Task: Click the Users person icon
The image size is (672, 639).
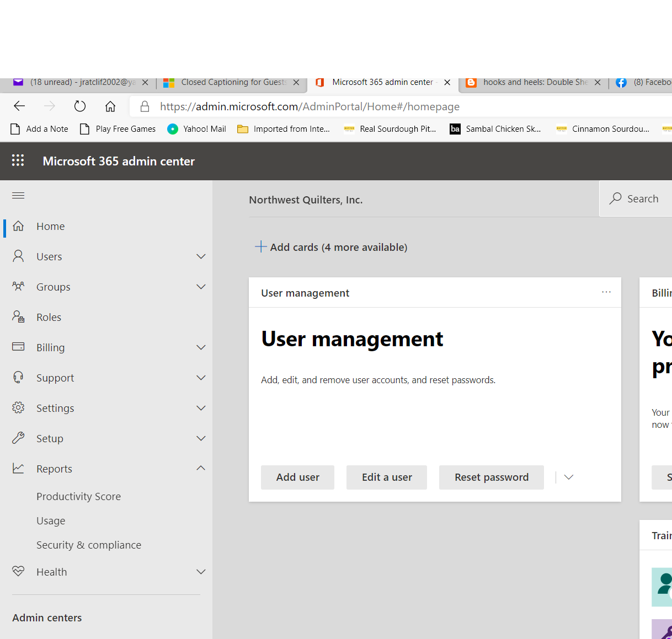Action: tap(18, 256)
